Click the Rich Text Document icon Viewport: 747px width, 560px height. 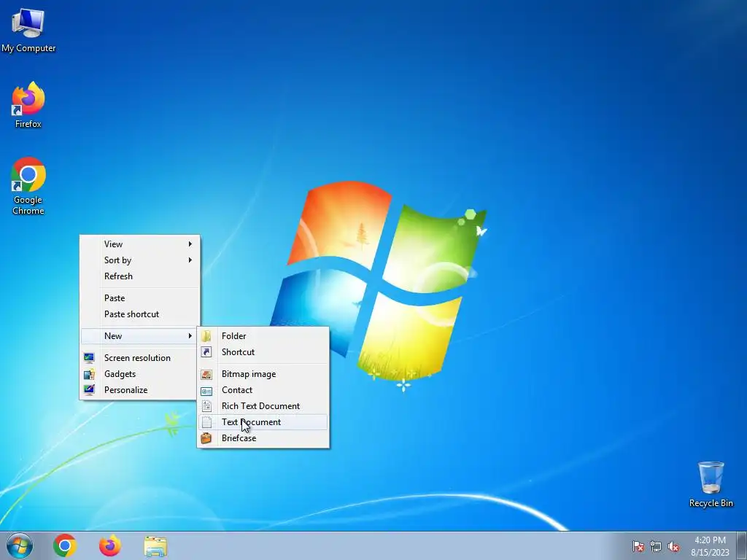click(x=206, y=406)
